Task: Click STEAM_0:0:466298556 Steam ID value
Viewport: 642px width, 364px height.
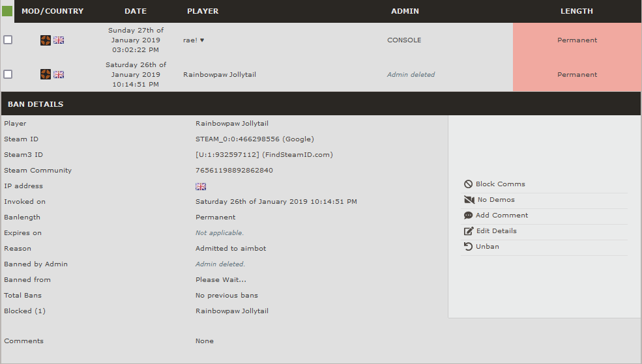Action: [x=237, y=139]
